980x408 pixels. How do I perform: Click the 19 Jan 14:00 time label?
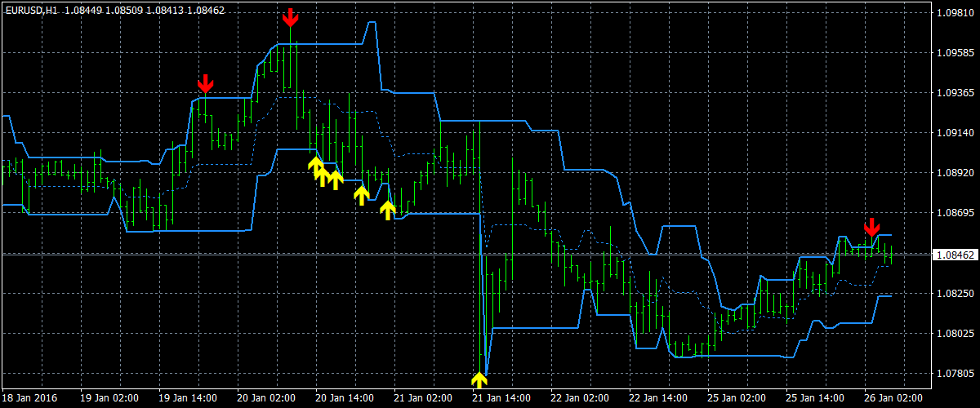[189, 399]
